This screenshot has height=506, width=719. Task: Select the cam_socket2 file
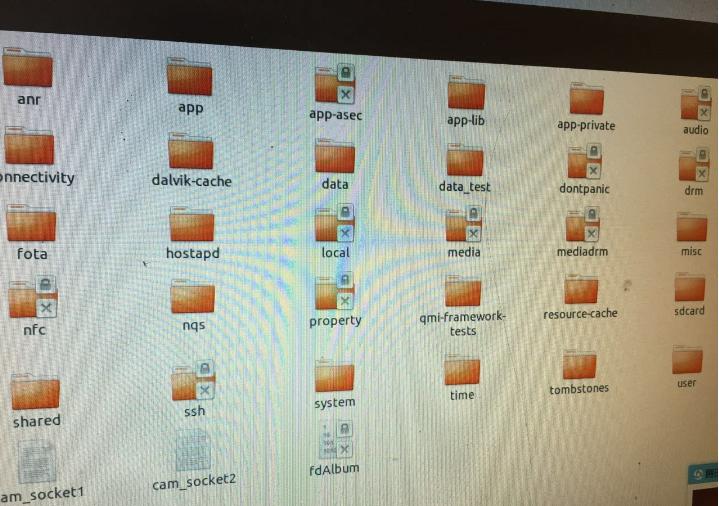[193, 451]
